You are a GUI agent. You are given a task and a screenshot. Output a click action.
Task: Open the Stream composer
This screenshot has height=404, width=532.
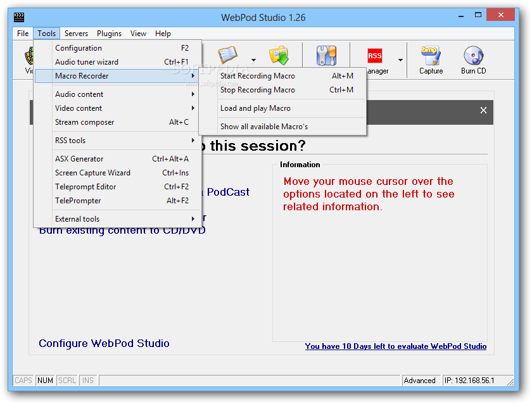117,122
